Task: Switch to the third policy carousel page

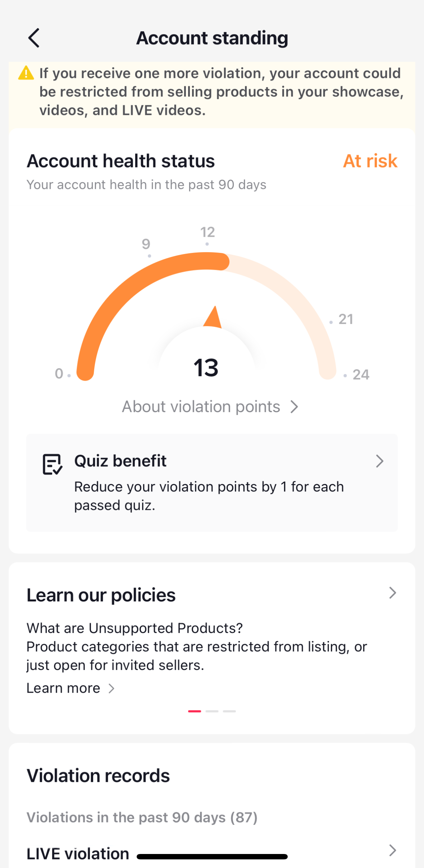Action: pos(229,711)
